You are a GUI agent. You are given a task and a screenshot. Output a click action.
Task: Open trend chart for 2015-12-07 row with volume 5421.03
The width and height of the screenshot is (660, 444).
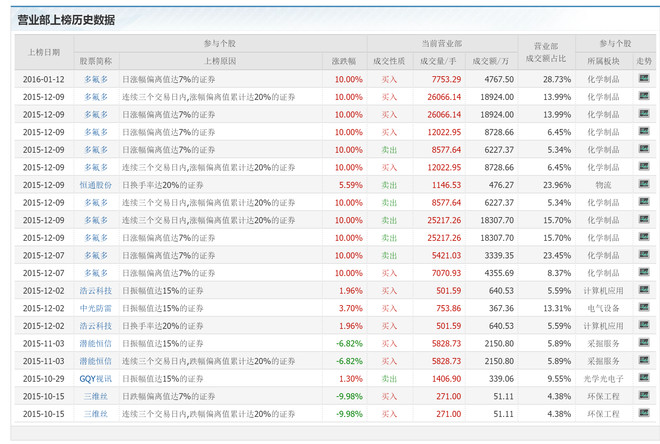(644, 255)
